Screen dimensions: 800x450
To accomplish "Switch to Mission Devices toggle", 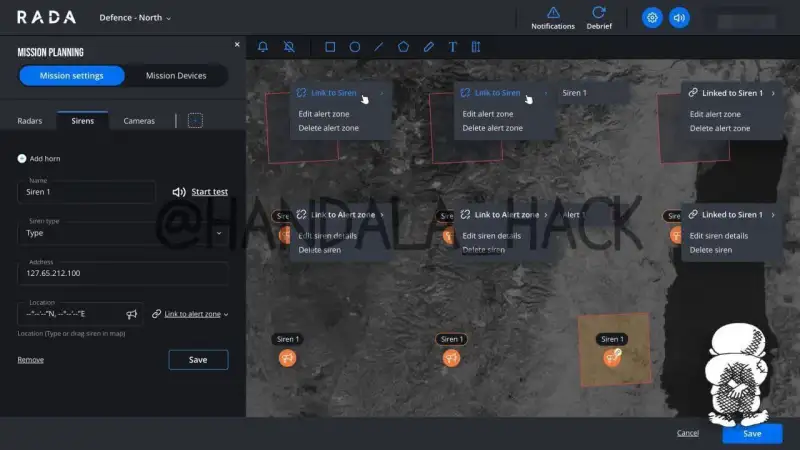I will [x=176, y=76].
